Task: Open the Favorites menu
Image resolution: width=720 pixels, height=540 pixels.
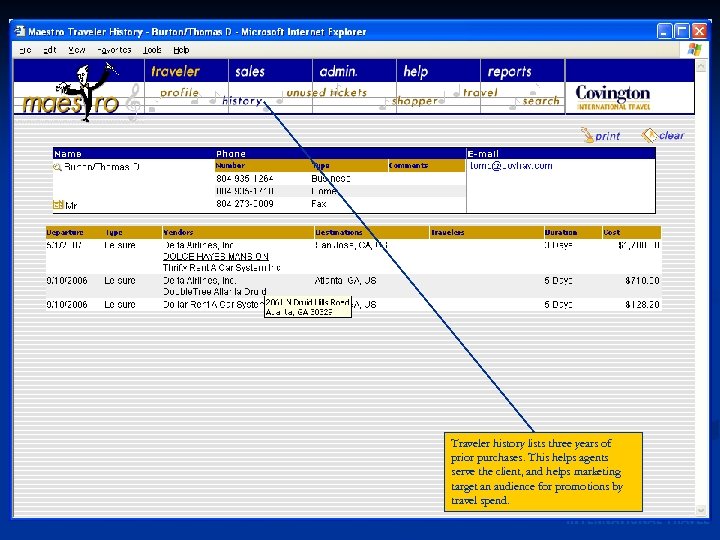Action: coord(114,50)
